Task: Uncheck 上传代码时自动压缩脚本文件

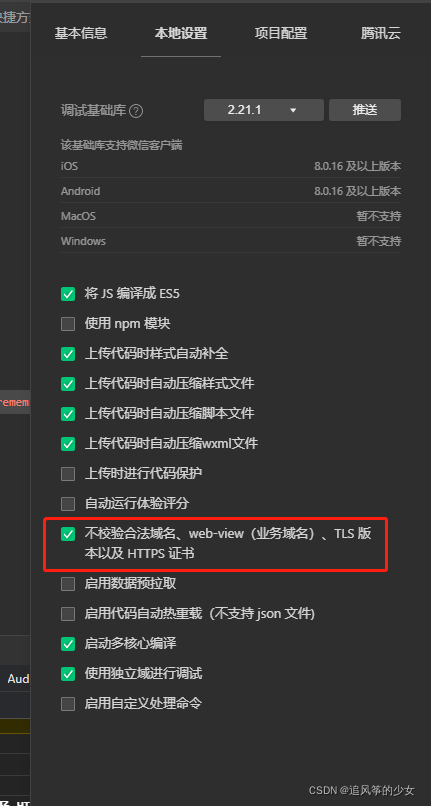Action: tap(68, 413)
